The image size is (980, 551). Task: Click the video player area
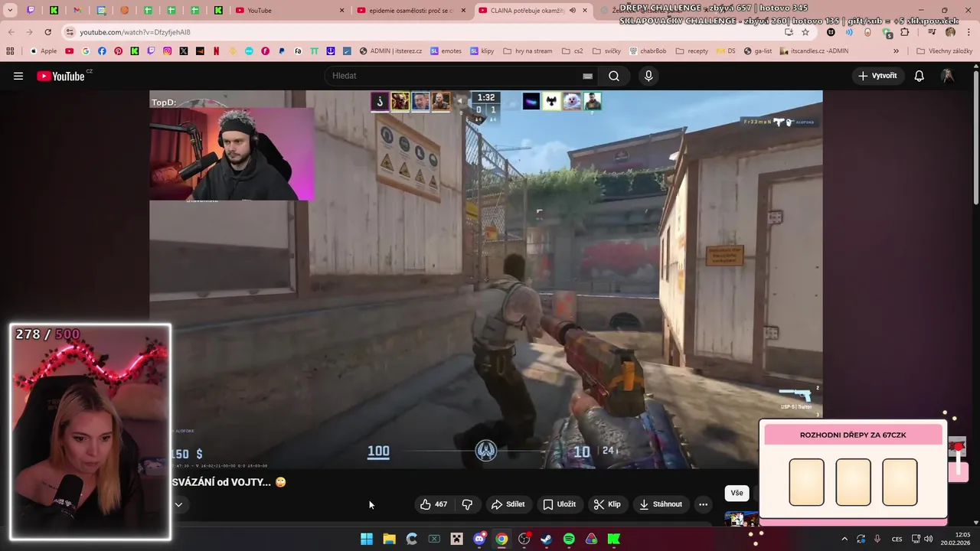(485, 279)
